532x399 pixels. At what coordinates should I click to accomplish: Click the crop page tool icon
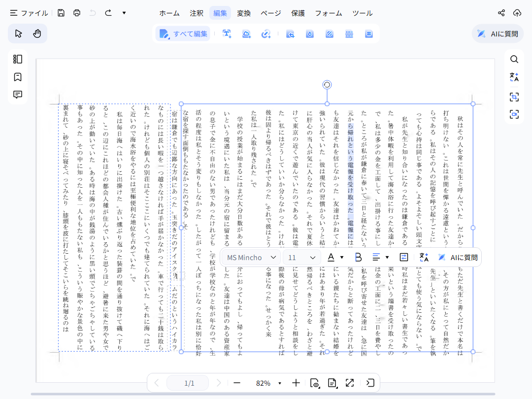[x=290, y=34]
